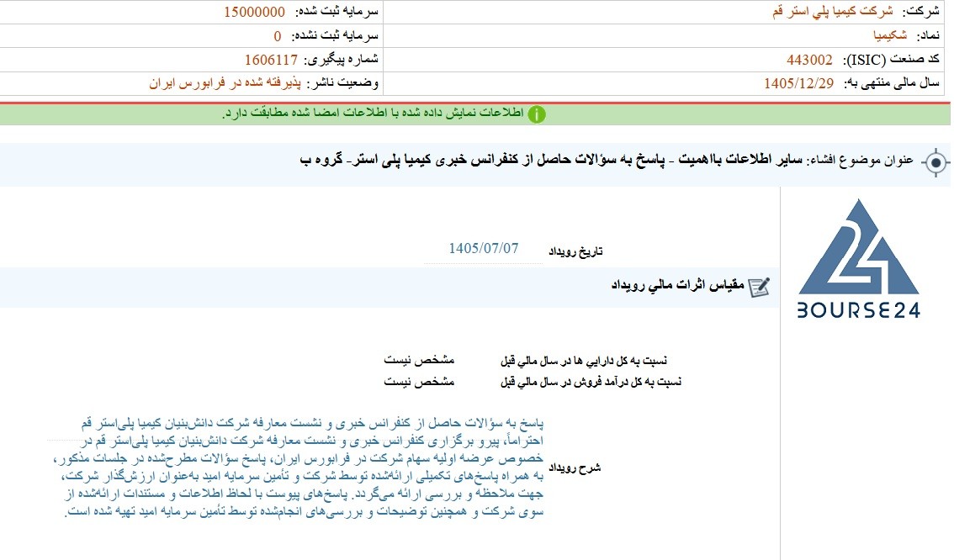Click the fiscal year end date 1405/12/29

(799, 84)
